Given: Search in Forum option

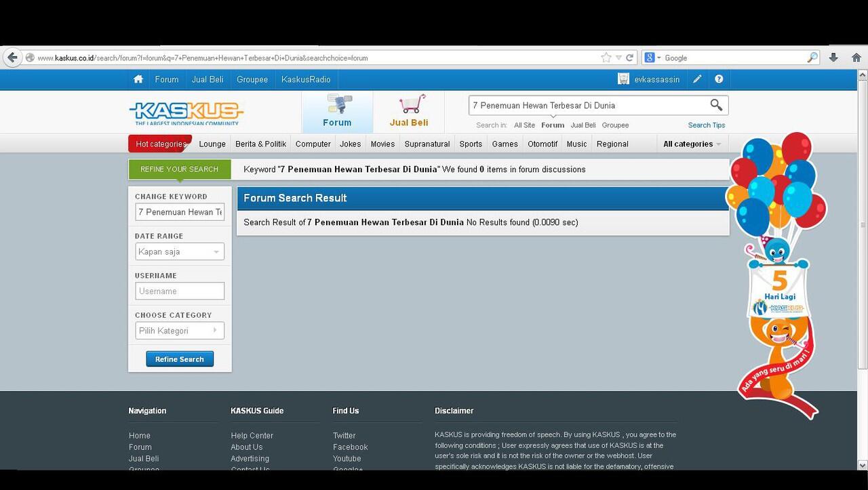Looking at the screenshot, I should [x=553, y=125].
